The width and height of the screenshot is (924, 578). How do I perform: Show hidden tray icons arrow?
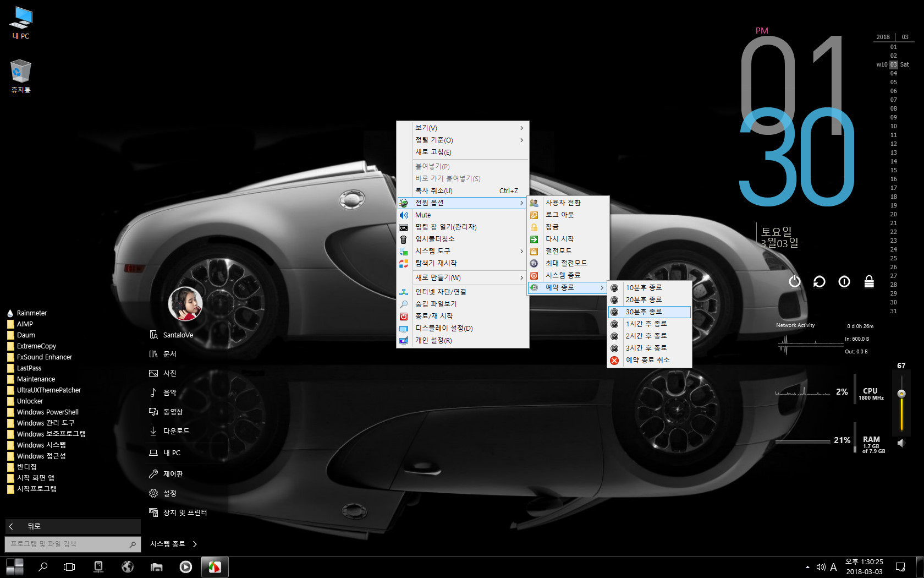click(807, 567)
